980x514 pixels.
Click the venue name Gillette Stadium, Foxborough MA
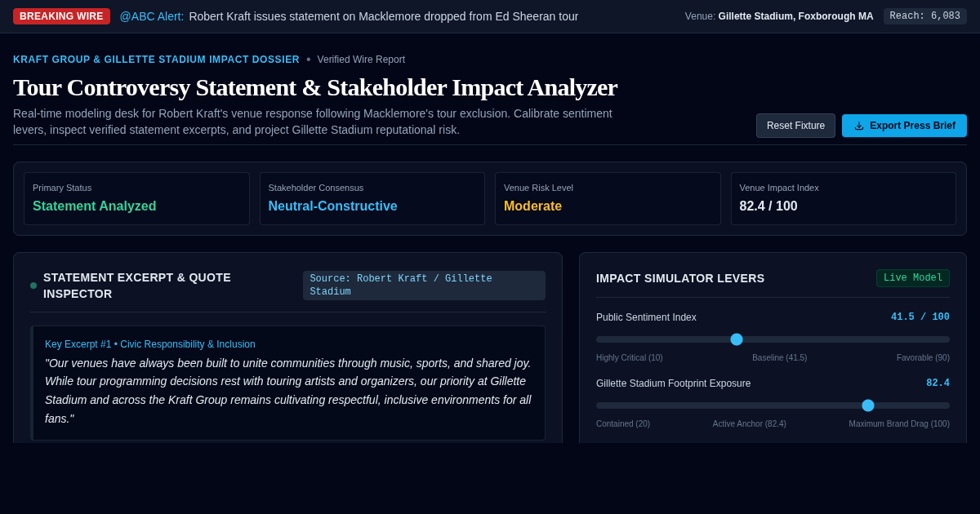[x=795, y=16]
